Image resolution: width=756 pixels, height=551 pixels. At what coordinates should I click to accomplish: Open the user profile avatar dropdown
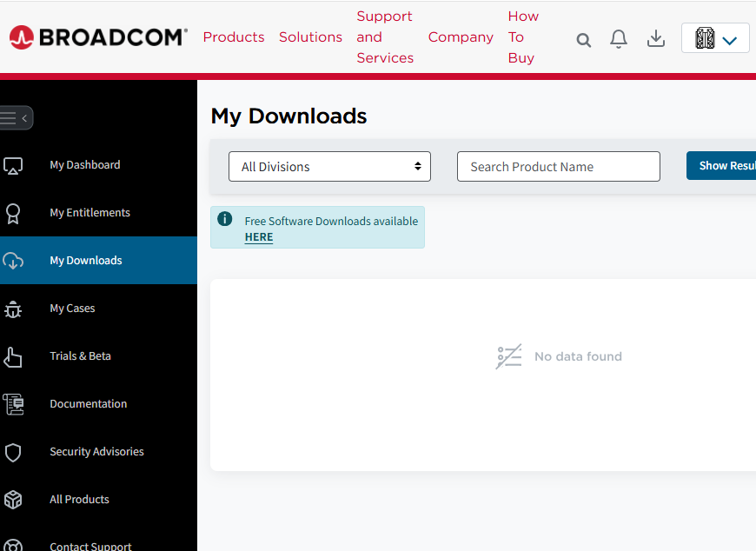click(x=715, y=37)
